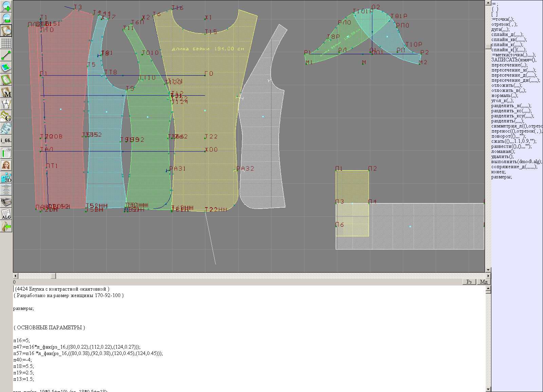Click the zoom in magnifier icon
This screenshot has height=392, width=543.
6,6
